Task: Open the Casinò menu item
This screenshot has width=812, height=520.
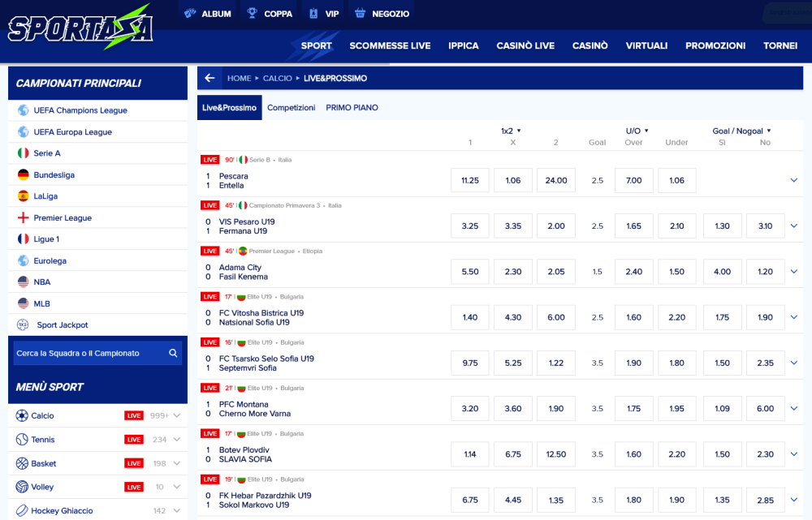Action: coord(590,45)
